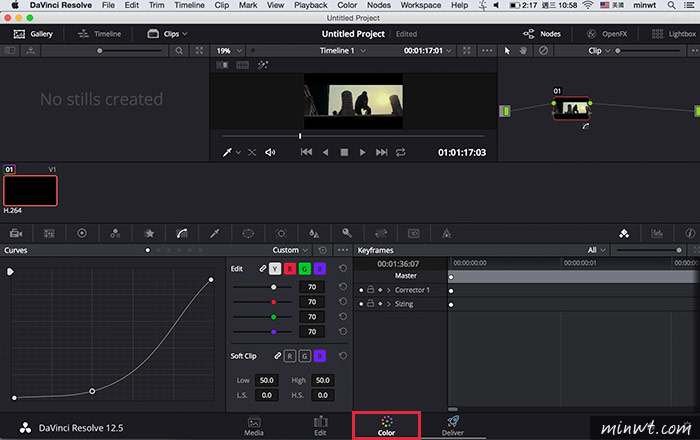Open the Key palette icon
700x440 pixels.
tap(347, 233)
